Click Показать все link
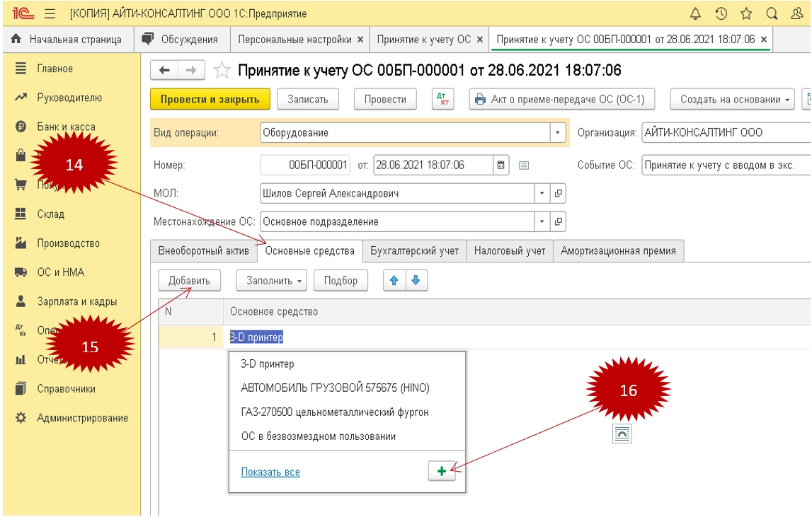This screenshot has width=812, height=517. click(x=270, y=472)
